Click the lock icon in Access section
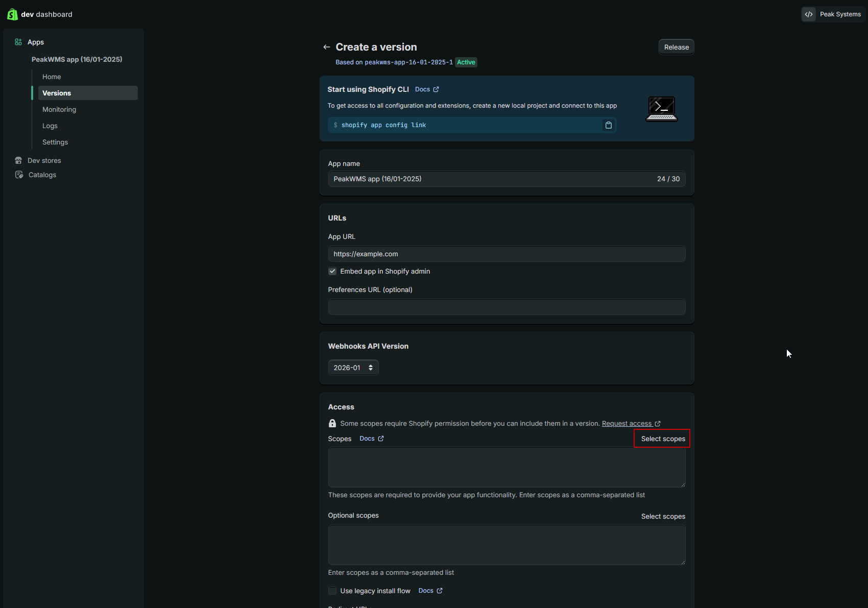 pos(332,423)
